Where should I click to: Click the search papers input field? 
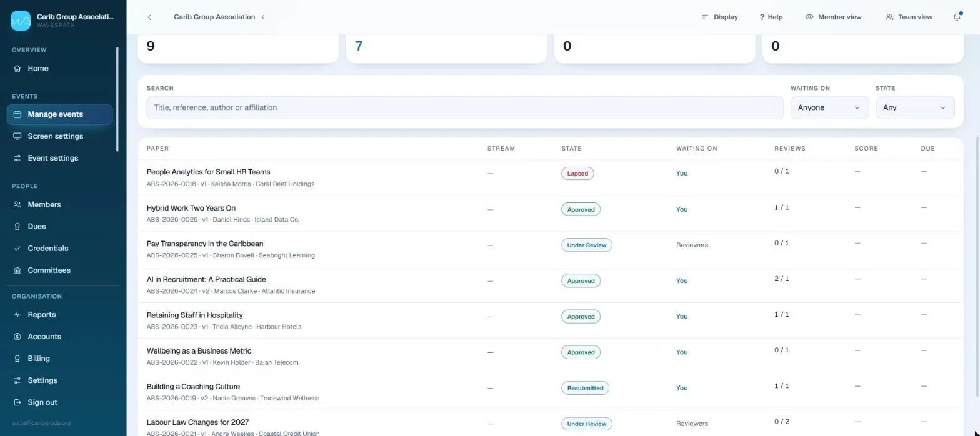[x=465, y=107]
